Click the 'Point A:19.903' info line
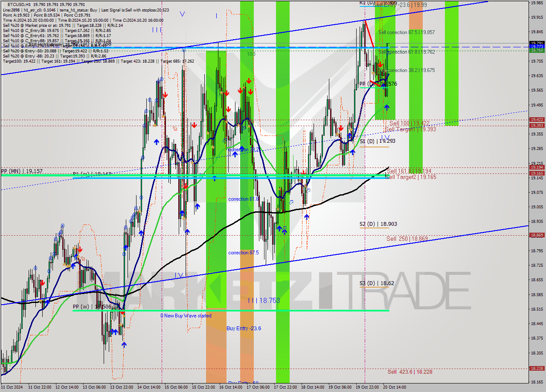The height and width of the screenshot is (392, 546). [46, 15]
